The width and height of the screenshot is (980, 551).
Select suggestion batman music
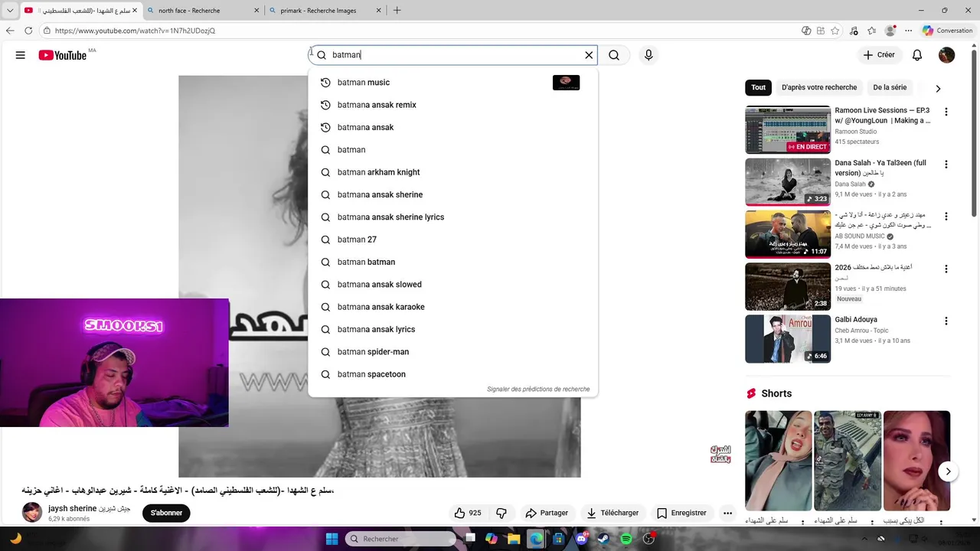(452, 83)
